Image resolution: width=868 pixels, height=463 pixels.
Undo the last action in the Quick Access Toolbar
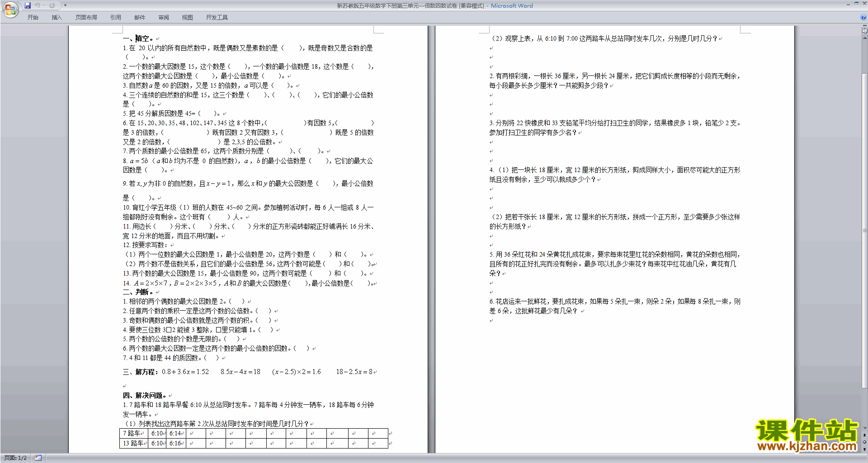(38, 5)
